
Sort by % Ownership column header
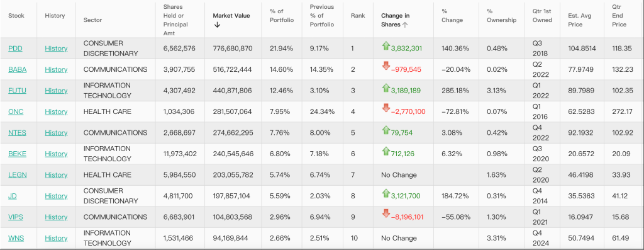[x=501, y=16]
